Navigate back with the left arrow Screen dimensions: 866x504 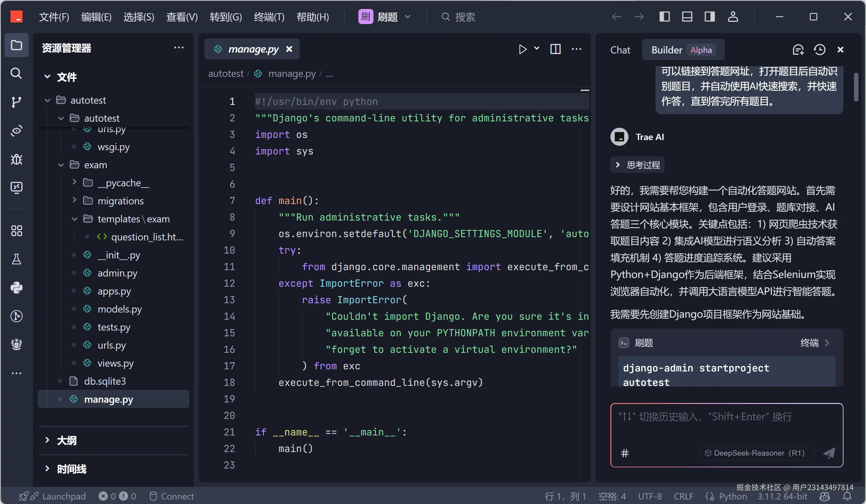616,17
